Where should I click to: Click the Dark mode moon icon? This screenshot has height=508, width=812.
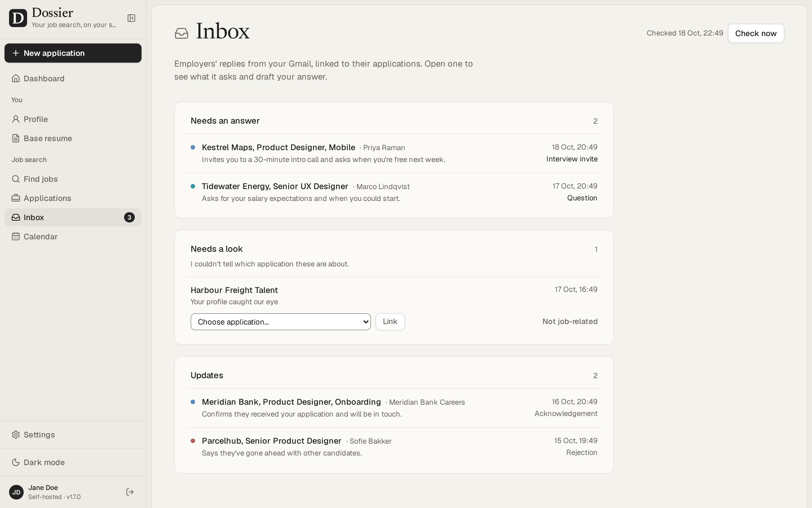[16, 462]
